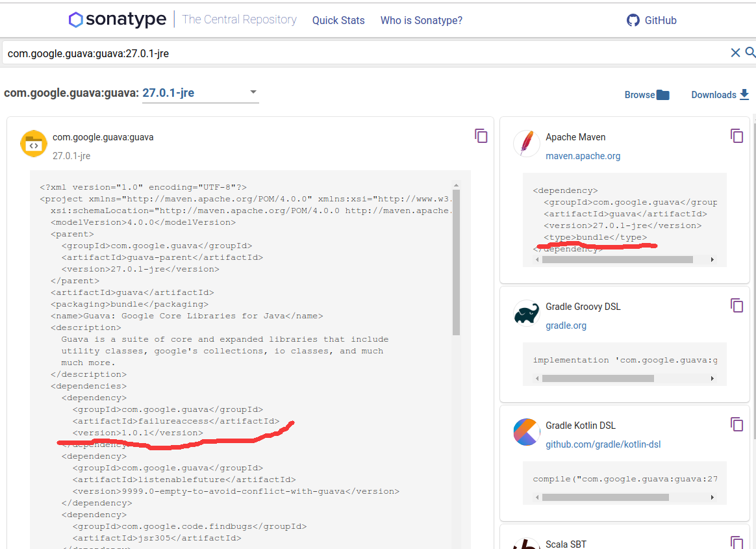The height and width of the screenshot is (549, 756).
Task: Open Who is Sonatype page
Action: (x=421, y=20)
